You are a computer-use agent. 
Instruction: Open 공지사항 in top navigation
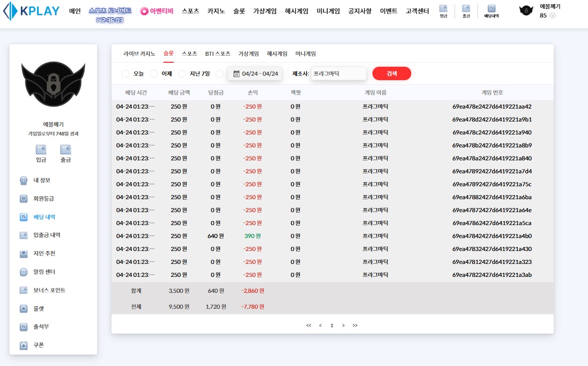coord(359,11)
